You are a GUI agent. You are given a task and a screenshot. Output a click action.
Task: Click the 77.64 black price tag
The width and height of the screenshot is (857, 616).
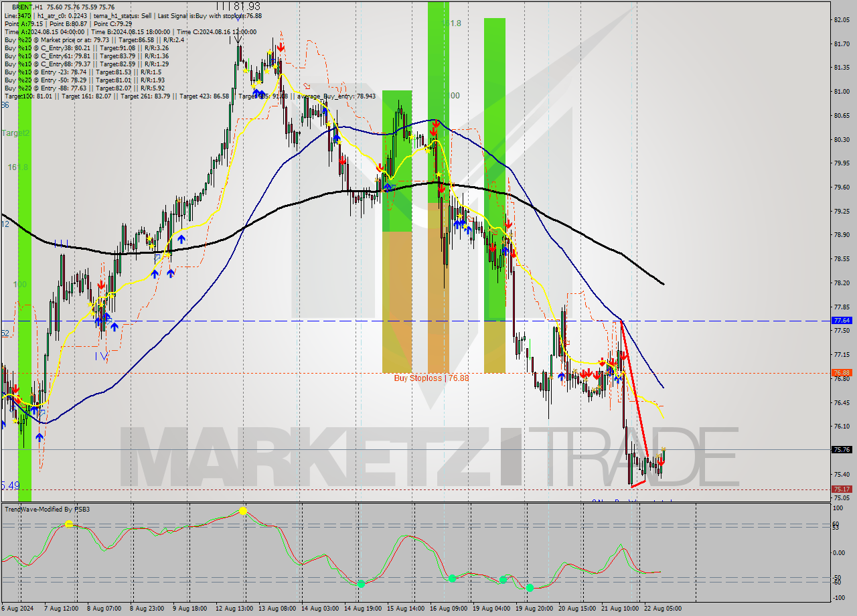[x=842, y=321]
